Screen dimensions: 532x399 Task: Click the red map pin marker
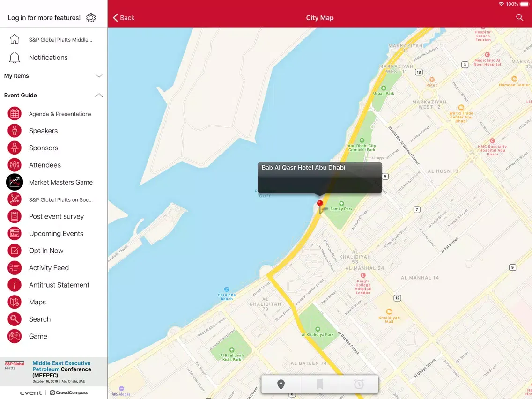(x=320, y=204)
